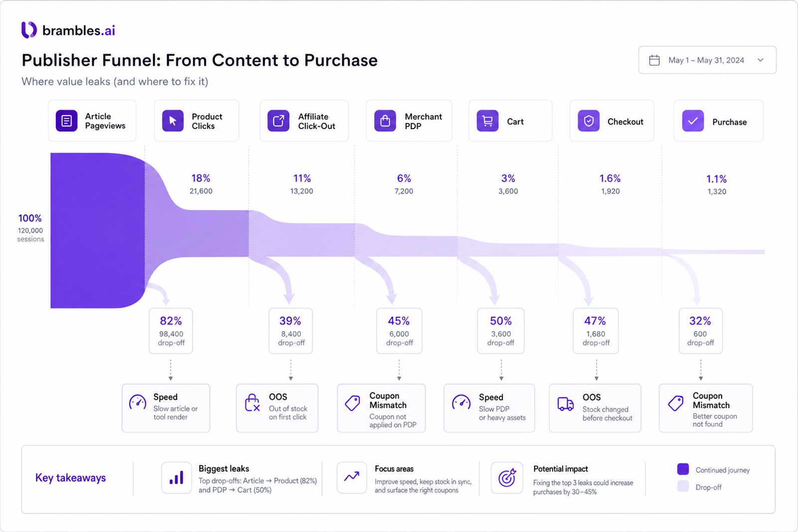Click the Checkout shield icon
Image resolution: width=798 pixels, height=532 pixels.
(x=589, y=121)
